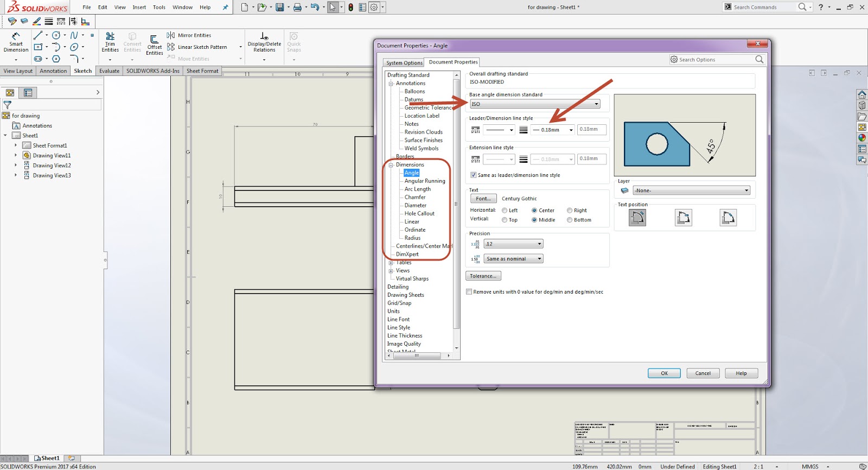
Task: Open the Tolerance... button
Action: (x=483, y=276)
